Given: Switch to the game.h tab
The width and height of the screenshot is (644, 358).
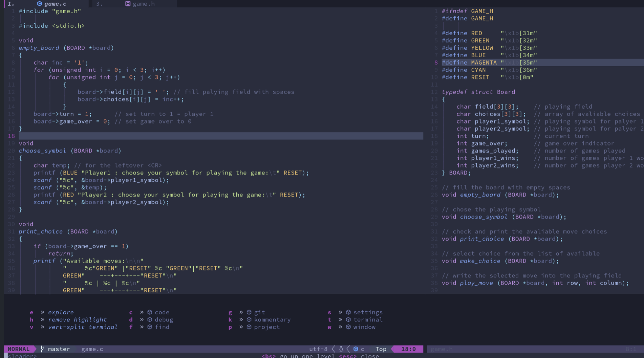Looking at the screenshot, I should coord(135,4).
